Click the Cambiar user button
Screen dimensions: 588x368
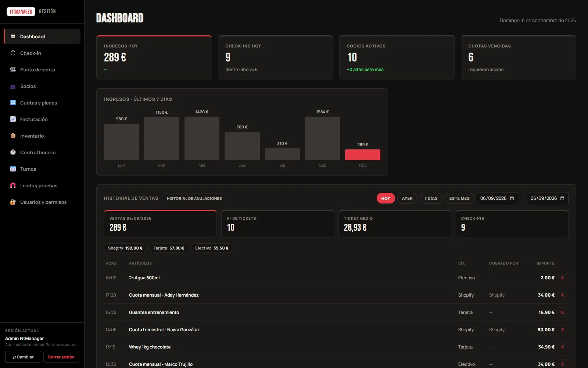coord(23,357)
